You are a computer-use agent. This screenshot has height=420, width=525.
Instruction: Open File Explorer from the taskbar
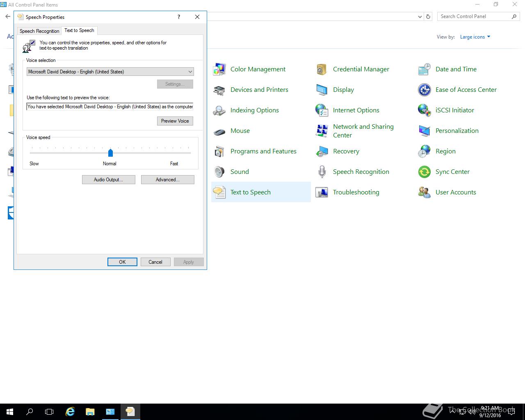click(90, 411)
